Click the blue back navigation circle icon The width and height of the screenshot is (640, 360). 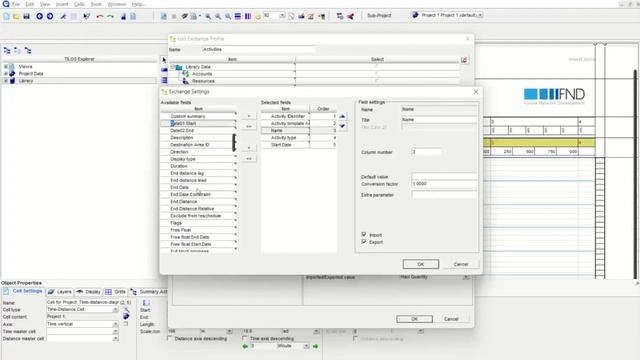[x=40, y=16]
